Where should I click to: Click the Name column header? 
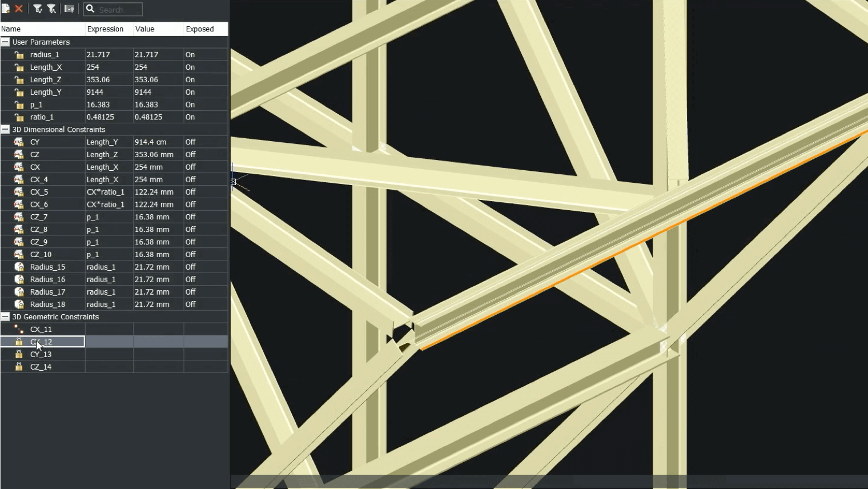point(42,29)
